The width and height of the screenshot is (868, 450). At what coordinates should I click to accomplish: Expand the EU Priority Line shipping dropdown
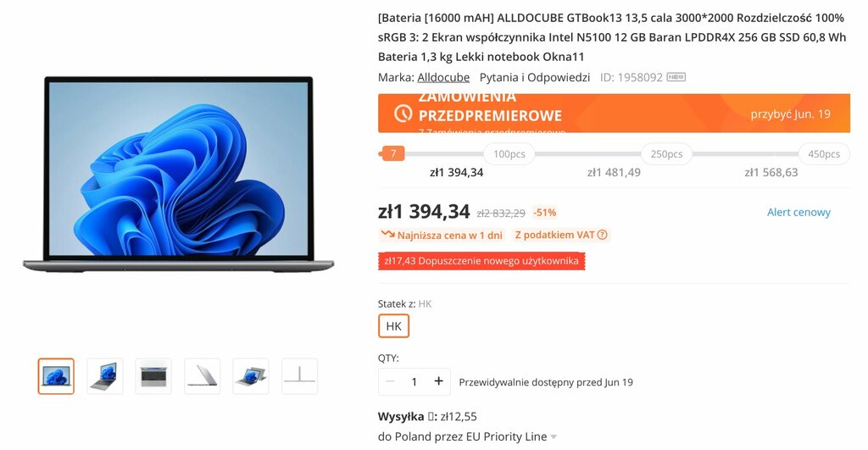pyautogui.click(x=554, y=437)
